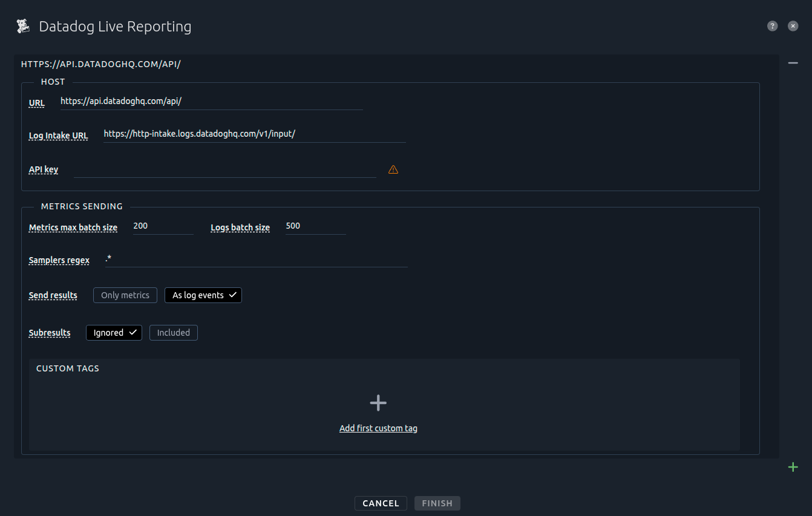Click the green plus icon at bottom right
This screenshot has width=812, height=516.
point(793,466)
